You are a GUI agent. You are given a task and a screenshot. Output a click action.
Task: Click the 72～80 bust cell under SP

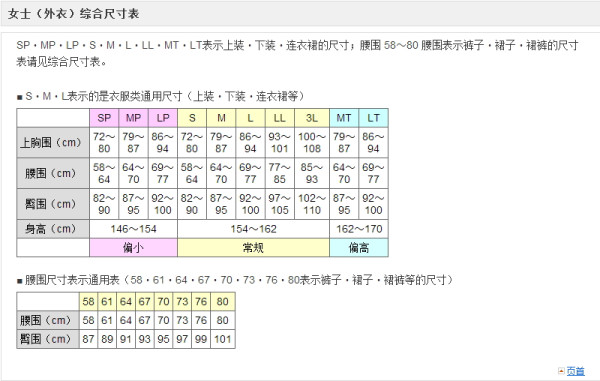[x=104, y=143]
